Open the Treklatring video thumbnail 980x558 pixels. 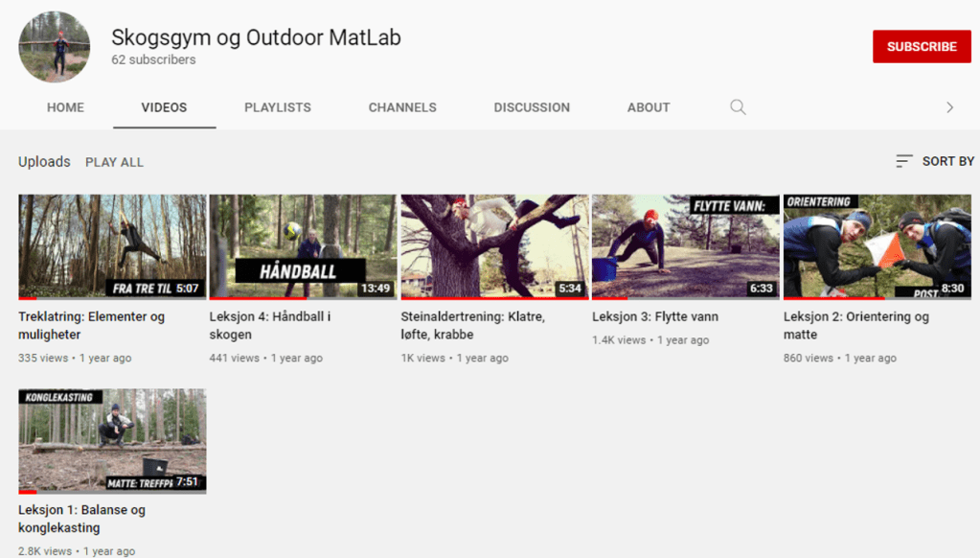tap(112, 246)
